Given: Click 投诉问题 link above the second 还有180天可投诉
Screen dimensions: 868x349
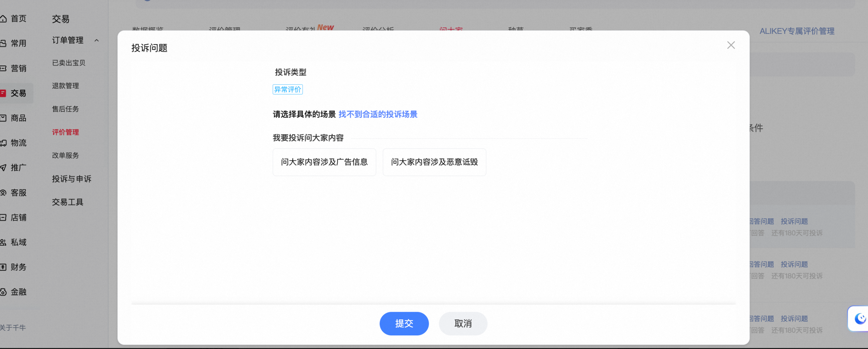Looking at the screenshot, I should click(x=794, y=265).
